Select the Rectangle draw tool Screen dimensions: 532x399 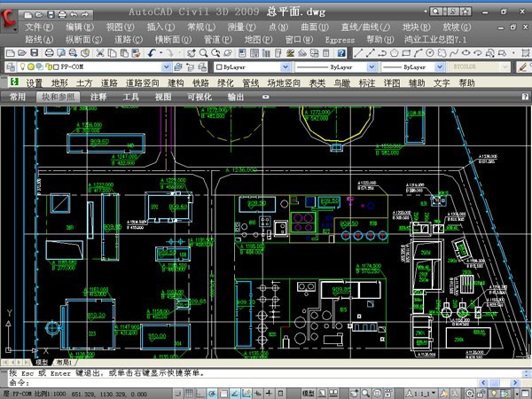(406, 53)
